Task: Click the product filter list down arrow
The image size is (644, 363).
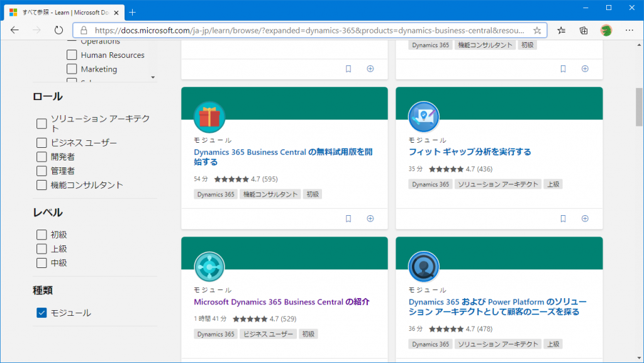Action: (x=153, y=77)
